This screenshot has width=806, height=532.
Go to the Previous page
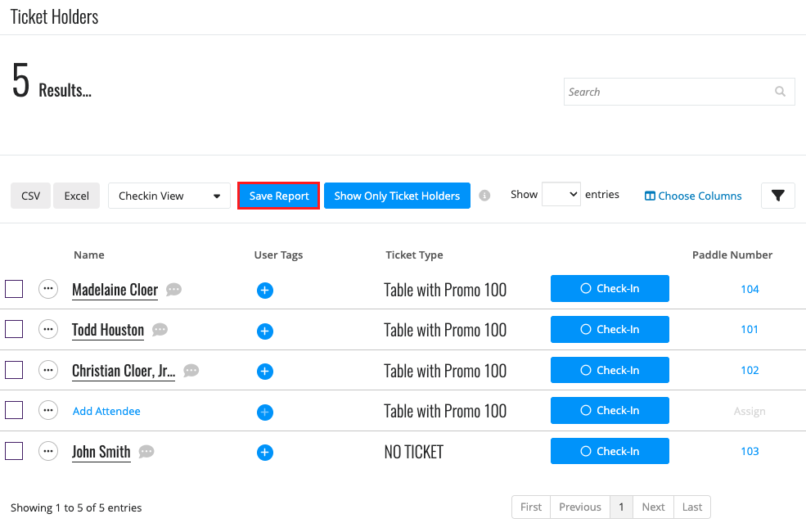pyautogui.click(x=580, y=507)
